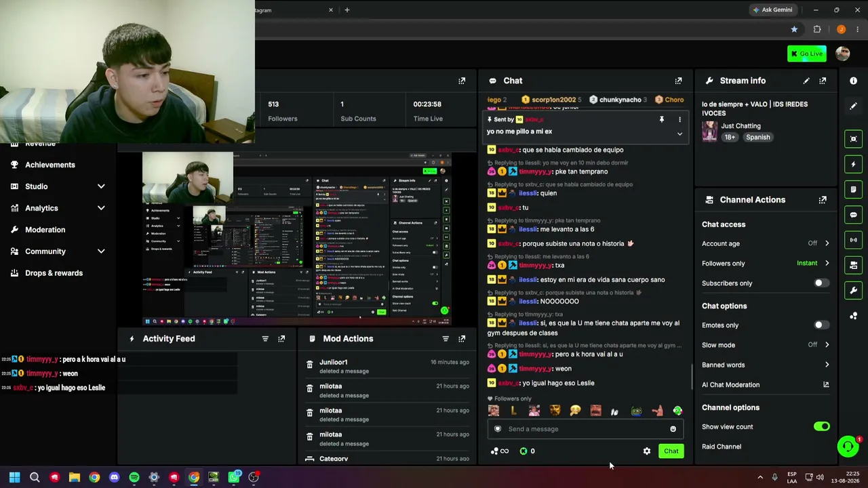Expand Community sidebar section
The height and width of the screenshot is (488, 868).
click(101, 251)
